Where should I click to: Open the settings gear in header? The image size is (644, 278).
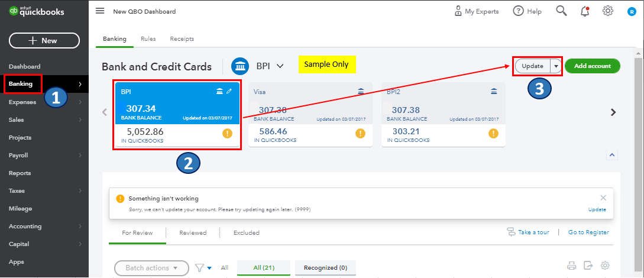tap(608, 11)
